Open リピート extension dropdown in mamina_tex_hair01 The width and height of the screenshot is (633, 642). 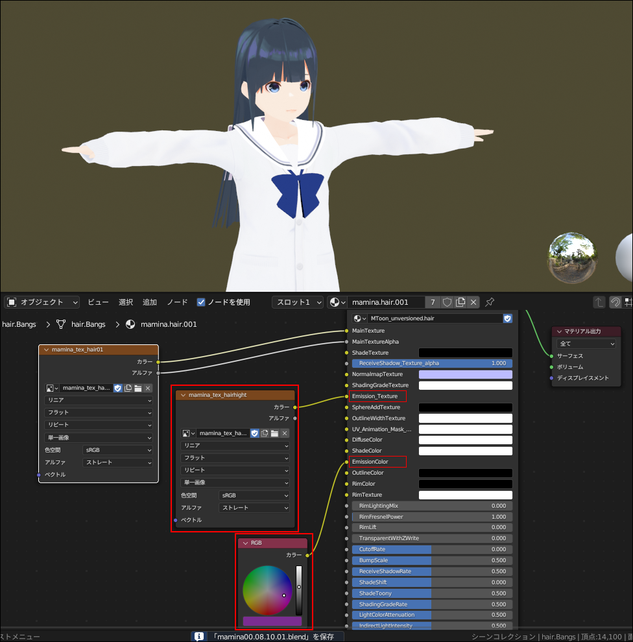(99, 425)
